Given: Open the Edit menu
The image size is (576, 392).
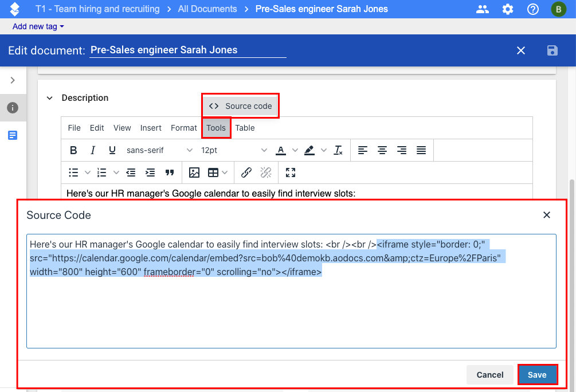Looking at the screenshot, I should point(97,128).
